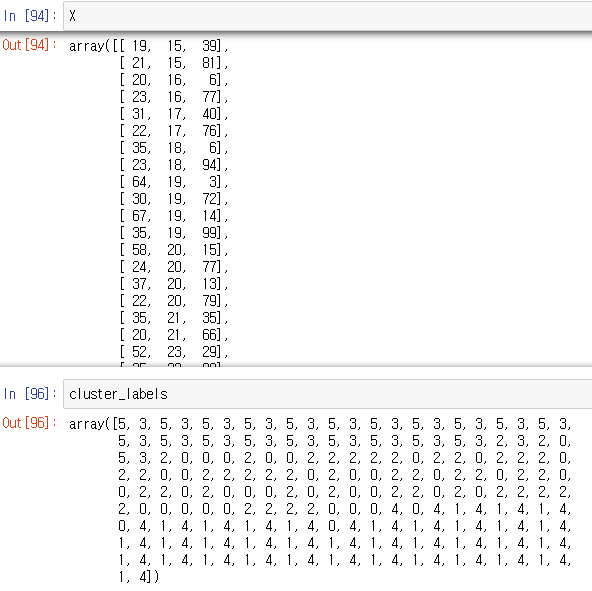Viewport: 592px width, 591px height.
Task: Select the In [94] prompt label
Action: click(30, 16)
